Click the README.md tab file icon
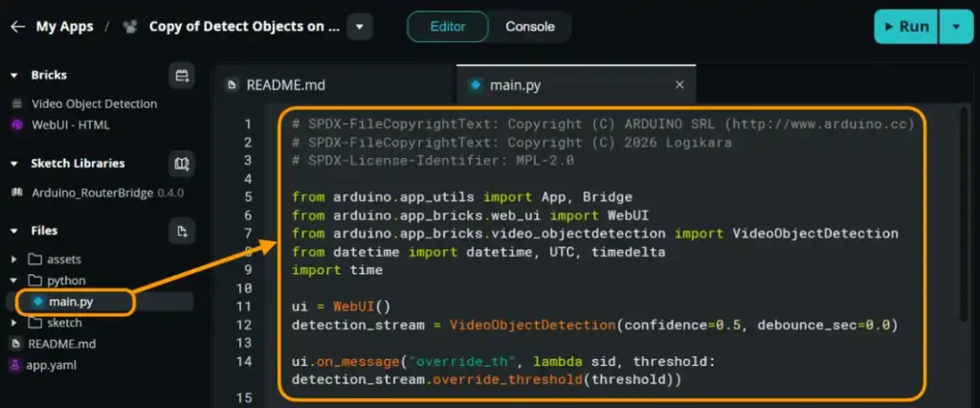 [x=234, y=85]
